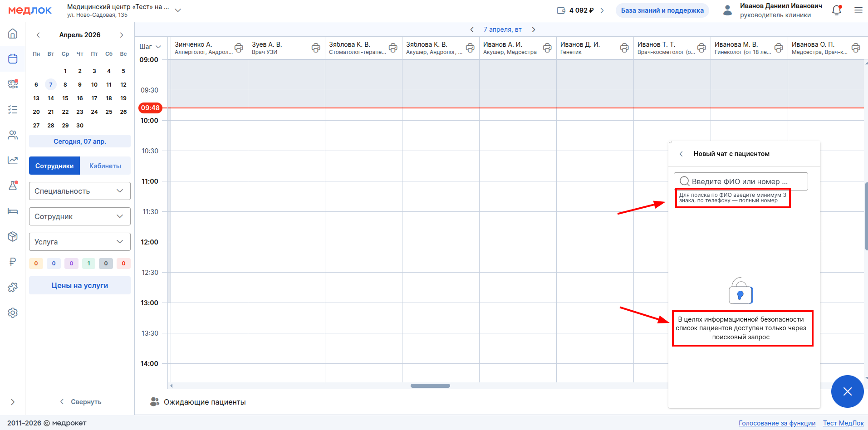Click the Цены на услуги button
The height and width of the screenshot is (430, 868).
pyautogui.click(x=80, y=285)
